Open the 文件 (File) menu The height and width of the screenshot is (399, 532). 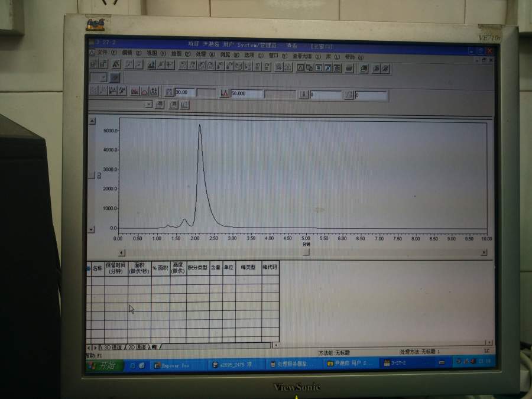click(106, 52)
